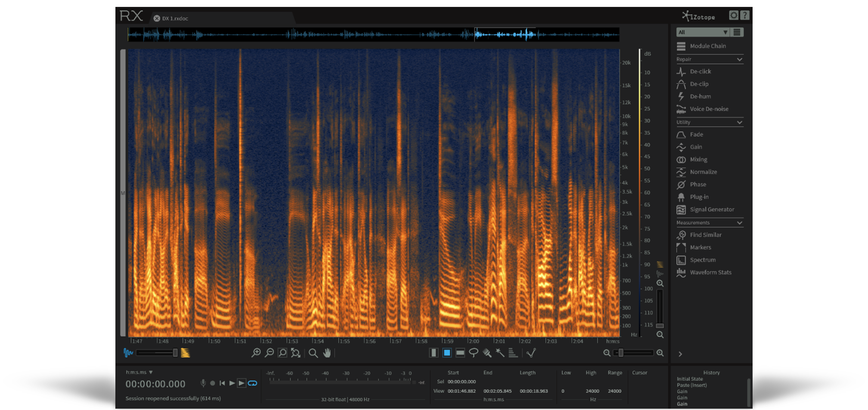The width and height of the screenshot is (868, 410).
Task: Open the help question mark
Action: [x=745, y=16]
